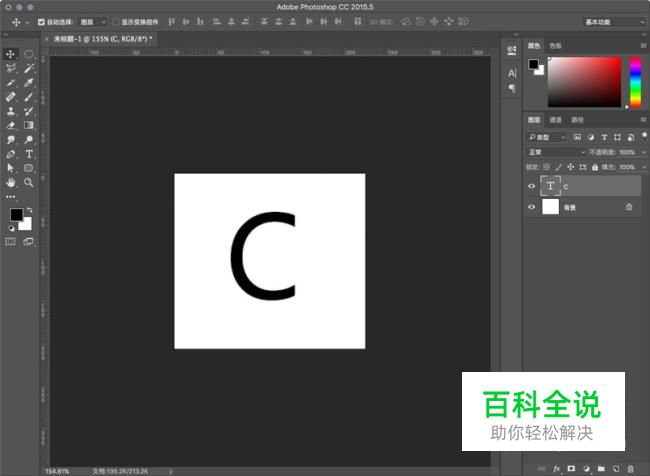Pick the Eyedropper tool

pyautogui.click(x=29, y=82)
